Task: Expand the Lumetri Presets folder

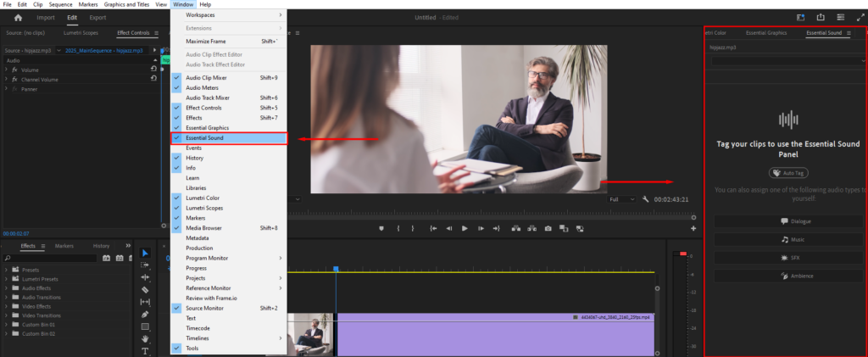Action: (x=6, y=279)
